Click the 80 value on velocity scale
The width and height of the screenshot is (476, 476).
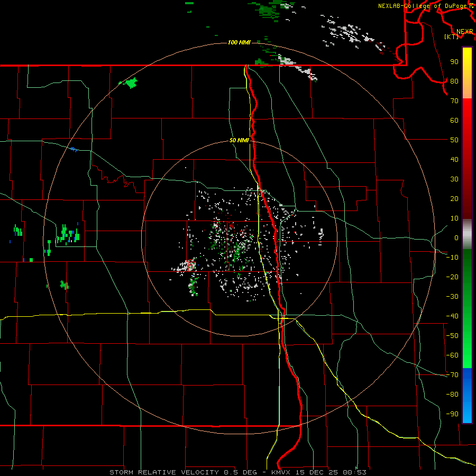coord(454,81)
